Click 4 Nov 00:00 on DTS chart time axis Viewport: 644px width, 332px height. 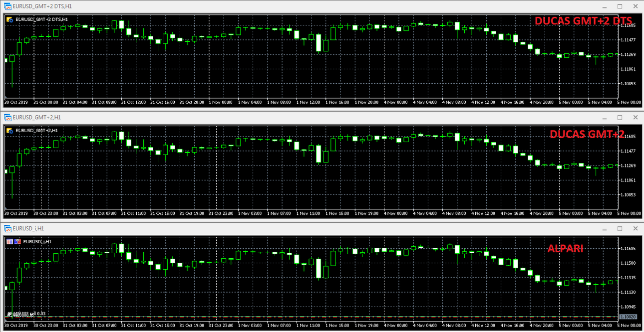(397, 102)
